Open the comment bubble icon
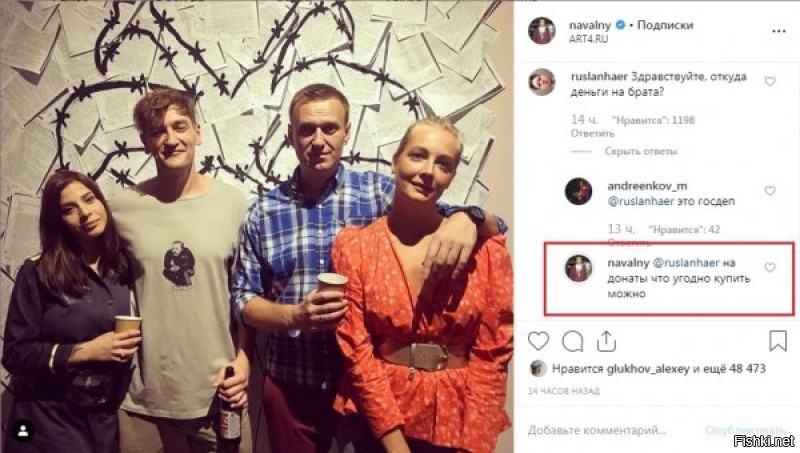Image resolution: width=800 pixels, height=453 pixels. coord(572,341)
